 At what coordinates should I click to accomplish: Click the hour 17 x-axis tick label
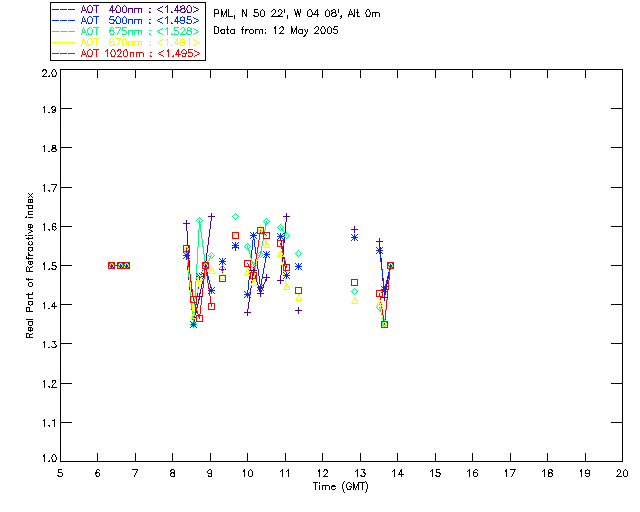[510, 473]
